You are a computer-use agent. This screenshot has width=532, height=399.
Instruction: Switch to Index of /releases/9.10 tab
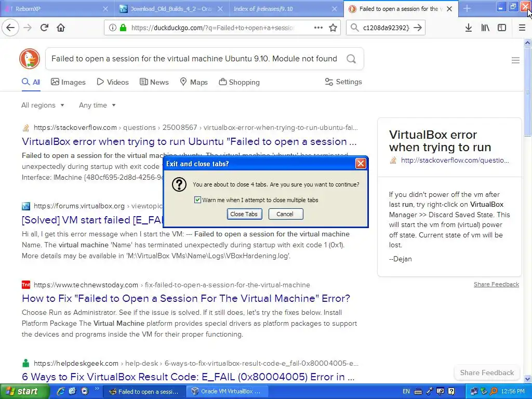point(286,9)
